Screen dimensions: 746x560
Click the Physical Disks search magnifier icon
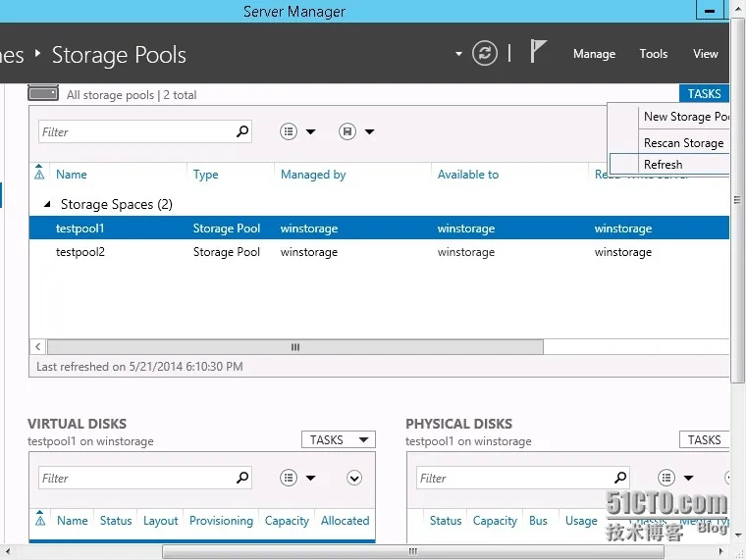[x=620, y=478]
